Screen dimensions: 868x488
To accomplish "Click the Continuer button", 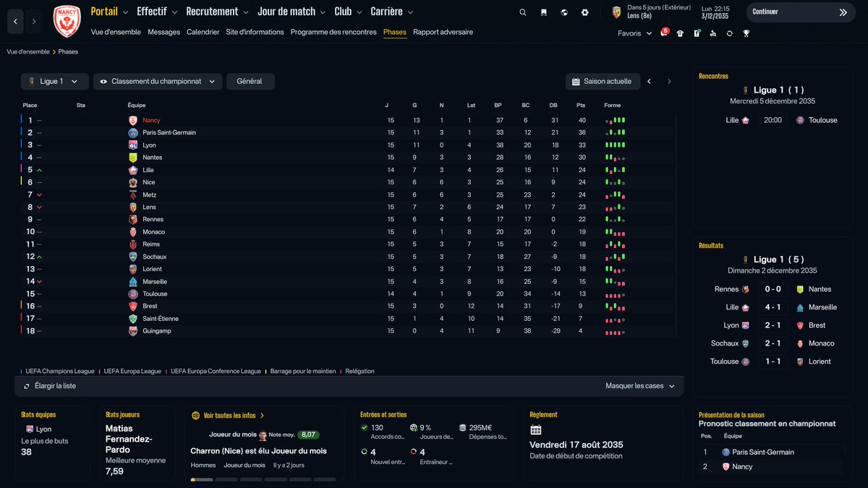I will [x=800, y=12].
